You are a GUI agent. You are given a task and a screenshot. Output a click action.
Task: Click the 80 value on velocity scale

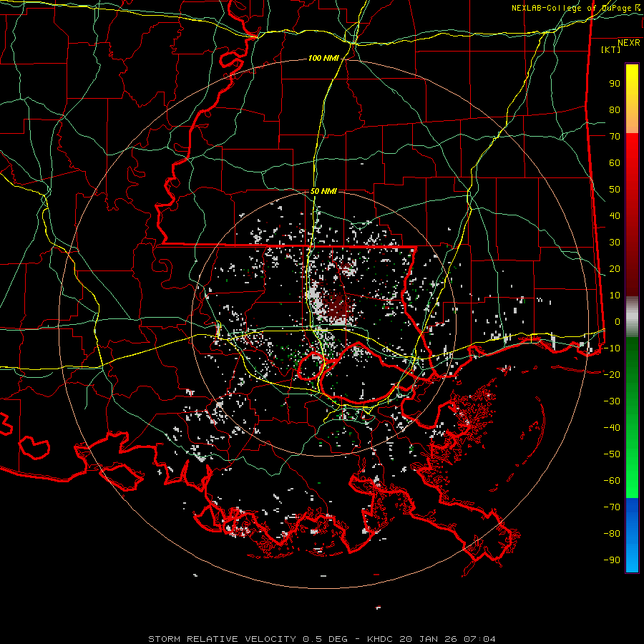click(615, 110)
